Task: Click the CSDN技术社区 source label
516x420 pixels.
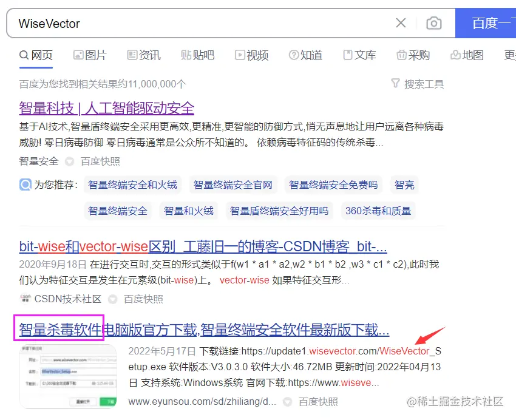Action: tap(68, 299)
